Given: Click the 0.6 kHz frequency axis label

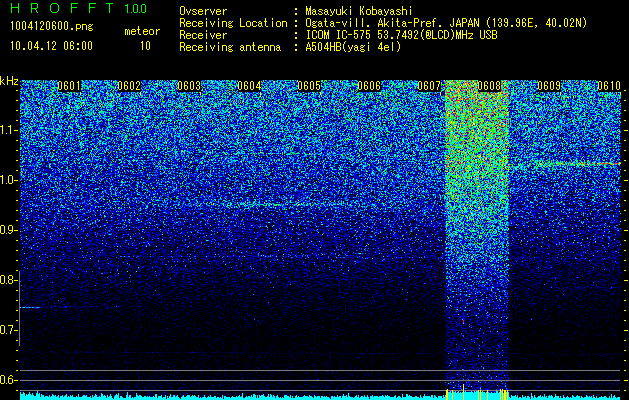Looking at the screenshot, I should (9, 380).
